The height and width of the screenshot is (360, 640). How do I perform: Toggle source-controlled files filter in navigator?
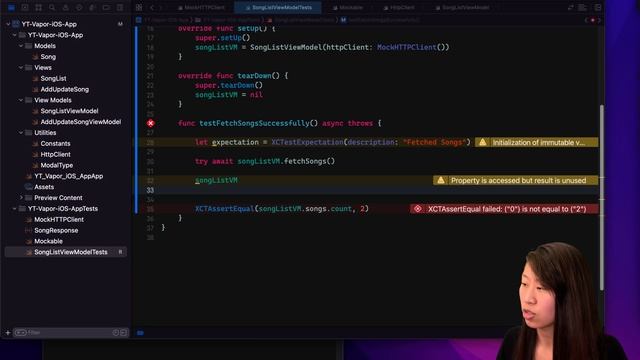click(124, 333)
